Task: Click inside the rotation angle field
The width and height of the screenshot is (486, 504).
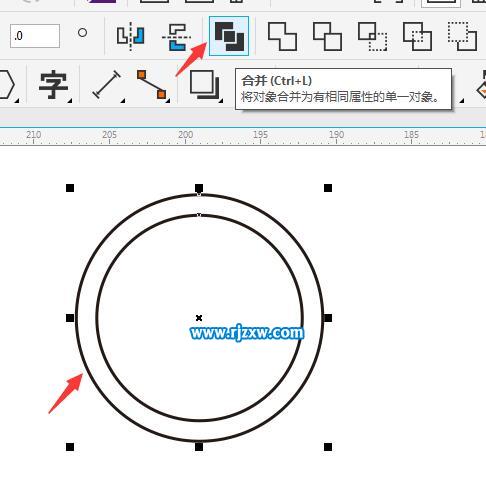Action: pyautogui.click(x=35, y=36)
